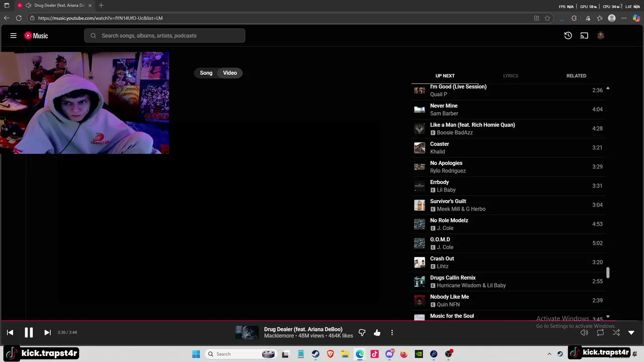
Task: Play Nobody Like Me by Quin NFN
Action: point(509,301)
